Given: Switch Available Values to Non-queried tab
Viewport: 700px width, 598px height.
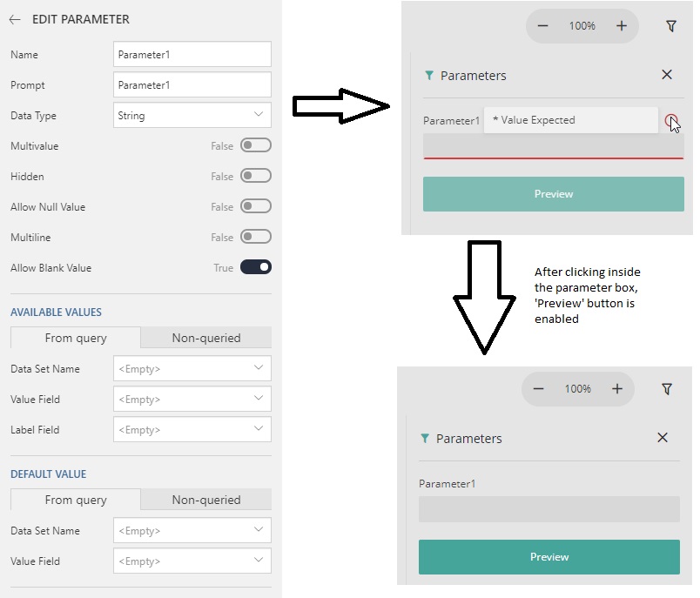Looking at the screenshot, I should coord(206,338).
